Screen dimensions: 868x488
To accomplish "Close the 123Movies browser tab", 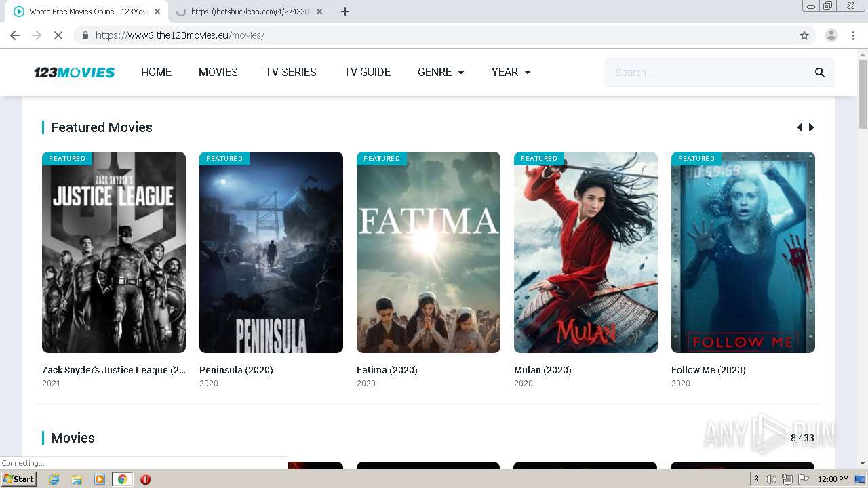I will 157,12.
